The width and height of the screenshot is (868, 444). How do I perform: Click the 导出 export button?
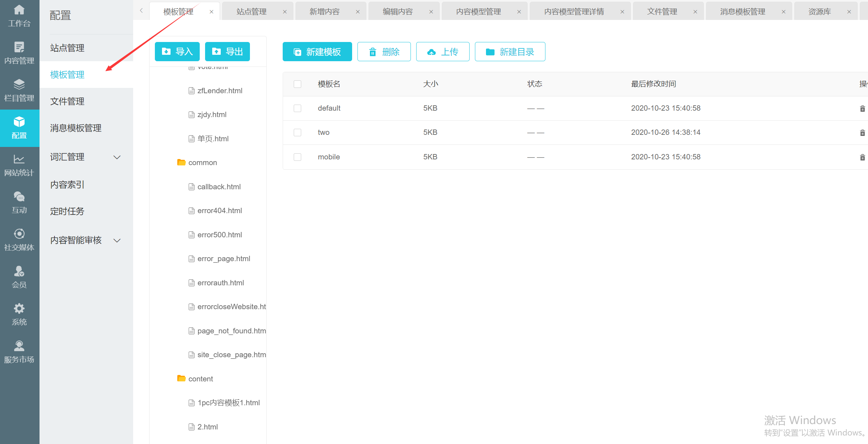pos(227,52)
